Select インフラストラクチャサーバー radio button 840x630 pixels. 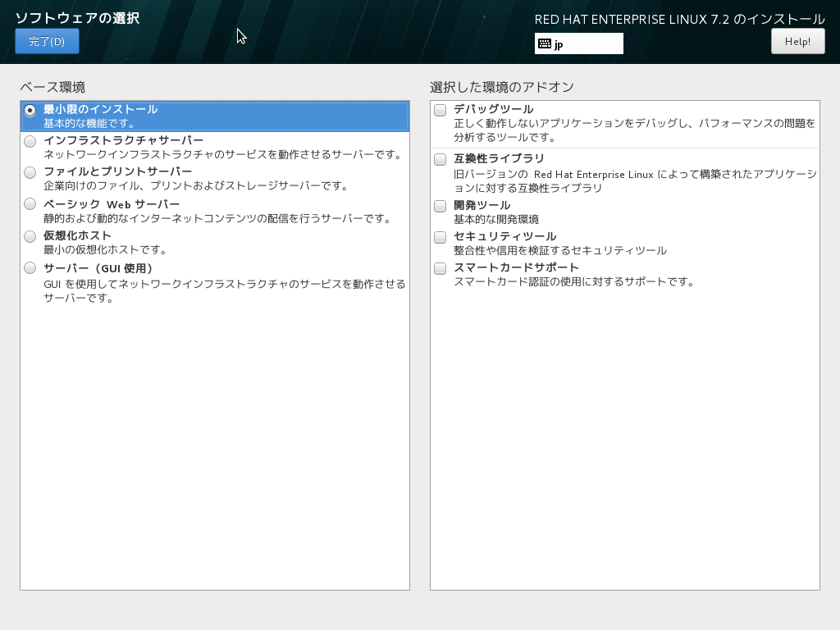[x=30, y=141]
